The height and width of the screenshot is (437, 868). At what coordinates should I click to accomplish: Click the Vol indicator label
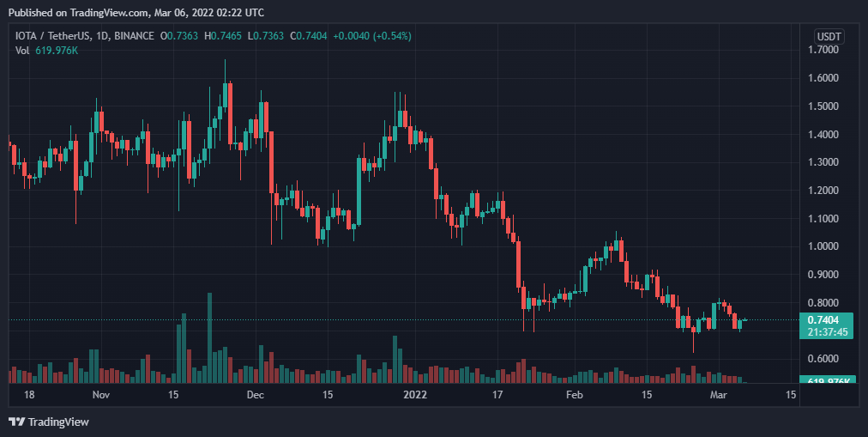tap(22, 50)
